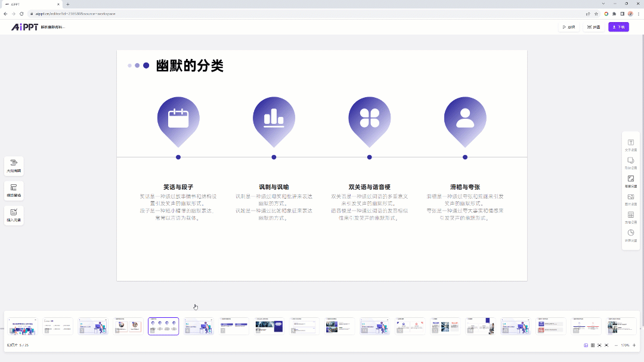Toggle the grid view icon near zoom controls
The height and width of the screenshot is (362, 644).
coord(593,345)
